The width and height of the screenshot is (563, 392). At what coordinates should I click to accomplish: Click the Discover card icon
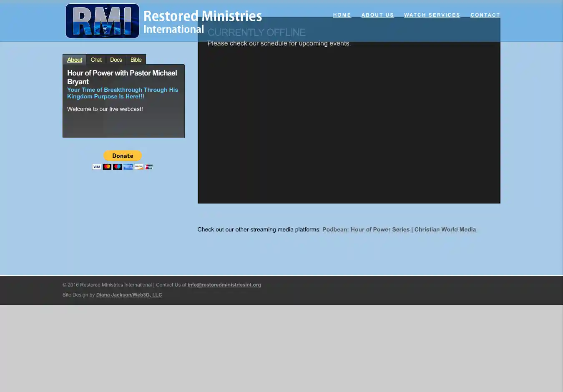pos(138,167)
